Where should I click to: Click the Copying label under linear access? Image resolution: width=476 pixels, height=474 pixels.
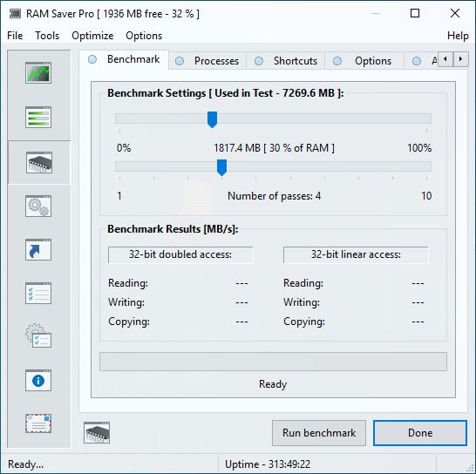point(304,322)
